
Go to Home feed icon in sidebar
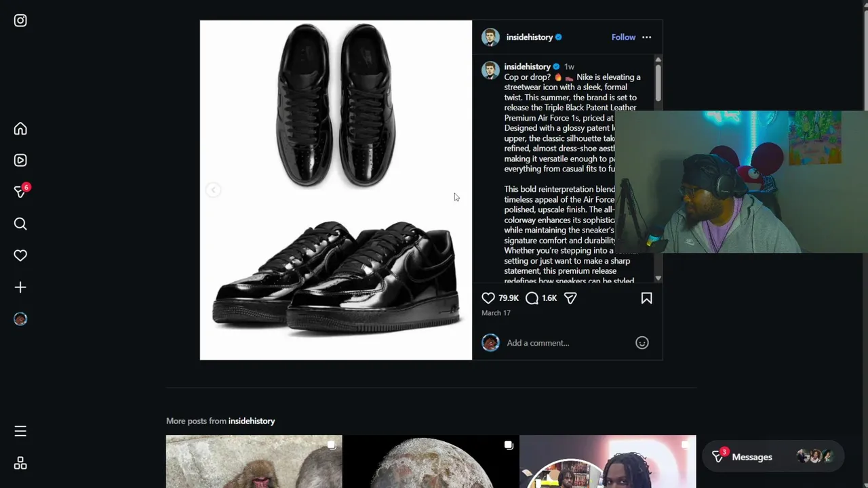(20, 129)
